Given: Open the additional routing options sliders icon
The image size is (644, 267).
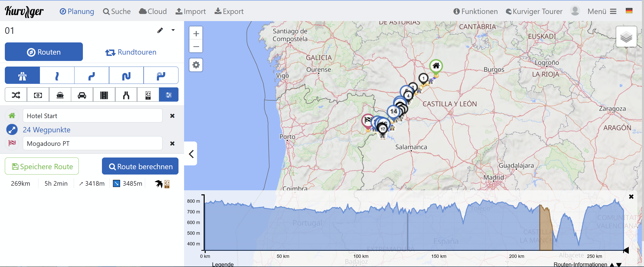Looking at the screenshot, I should tap(169, 95).
